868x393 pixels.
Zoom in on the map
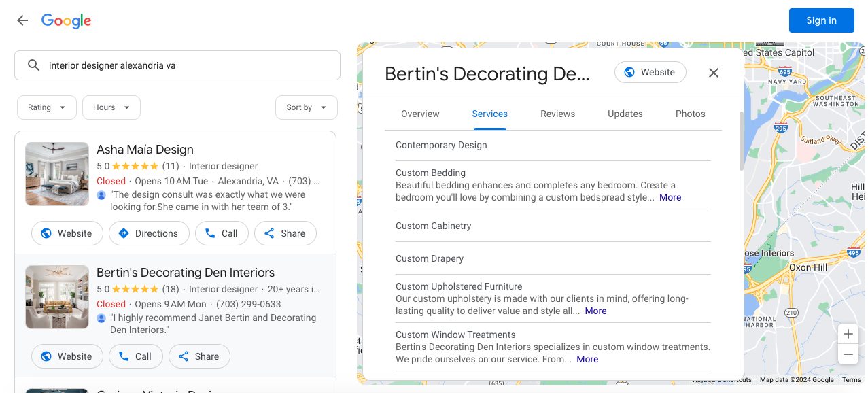[848, 334]
